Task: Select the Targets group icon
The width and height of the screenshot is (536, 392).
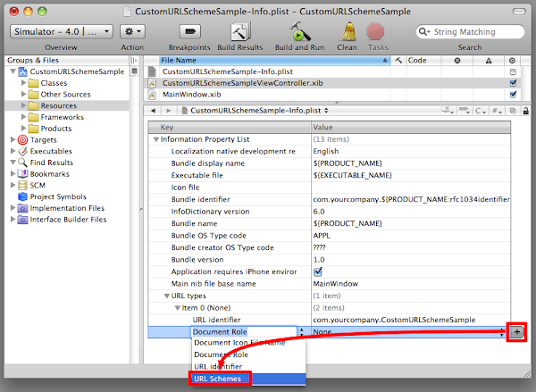Action: click(22, 140)
